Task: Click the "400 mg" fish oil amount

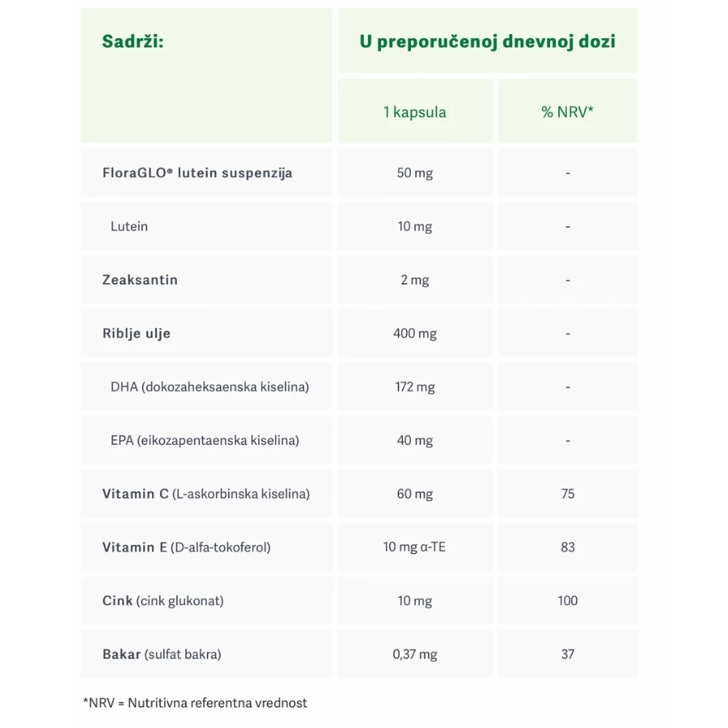Action: click(x=415, y=333)
